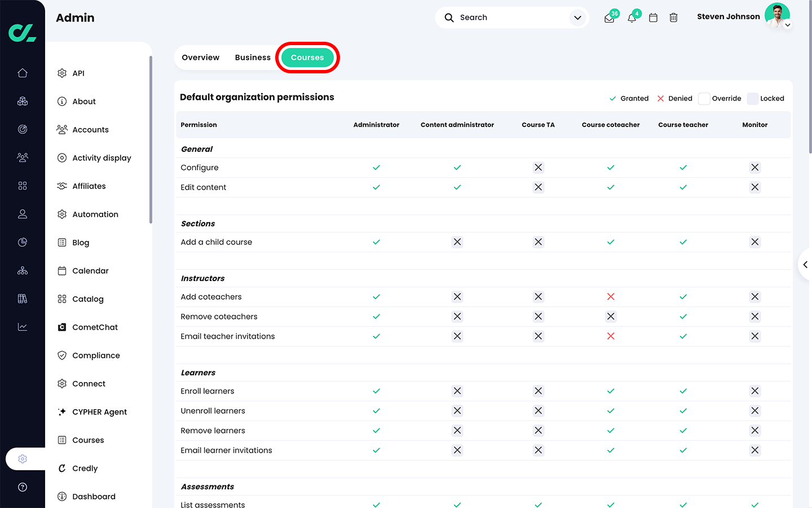Click the Override legend swatch box
This screenshot has height=508, width=812.
pyautogui.click(x=704, y=99)
